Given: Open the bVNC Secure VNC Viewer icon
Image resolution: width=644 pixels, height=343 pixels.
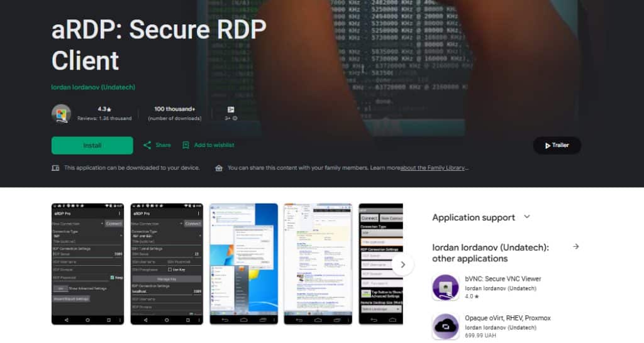Looking at the screenshot, I should [x=445, y=287].
